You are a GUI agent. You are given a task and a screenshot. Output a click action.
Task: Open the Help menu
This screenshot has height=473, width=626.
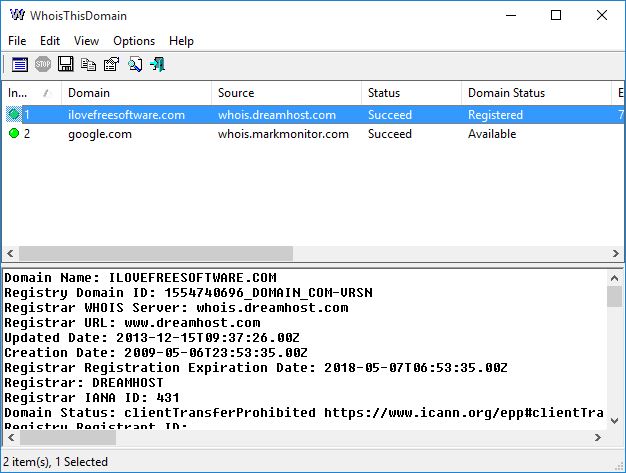181,41
